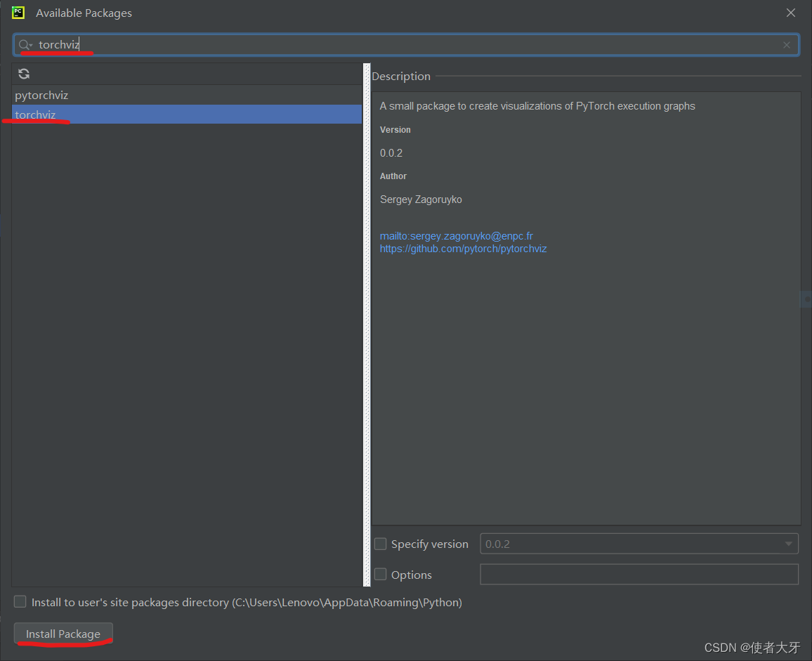
Task: Close the Available Packages dialog
Action: (x=791, y=13)
